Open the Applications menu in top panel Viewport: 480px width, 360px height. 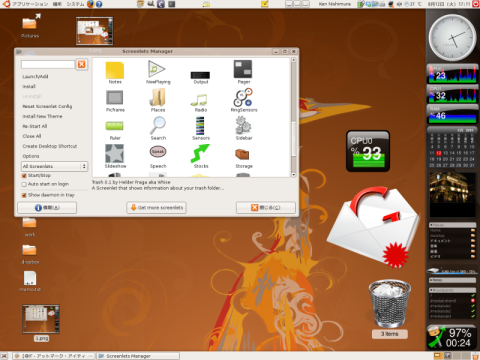click(x=30, y=4)
